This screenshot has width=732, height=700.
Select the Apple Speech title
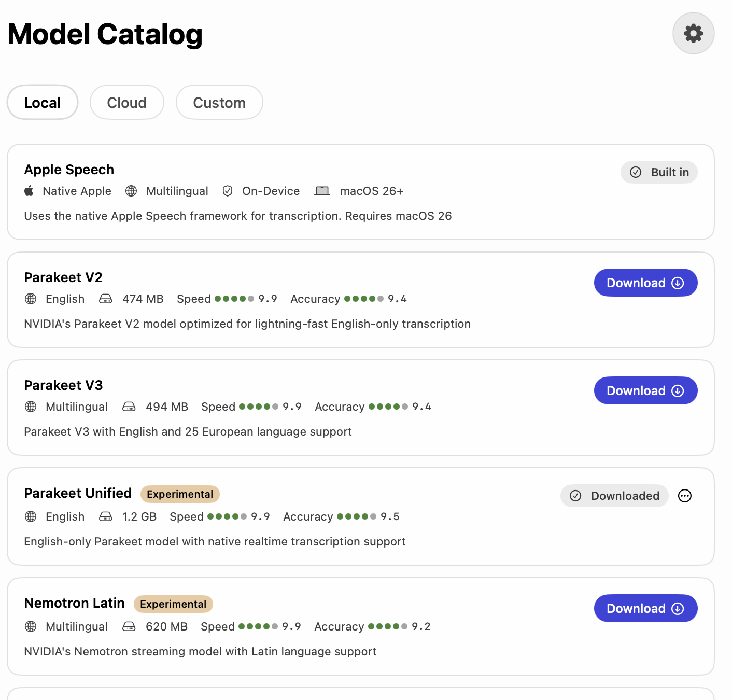[x=69, y=170]
